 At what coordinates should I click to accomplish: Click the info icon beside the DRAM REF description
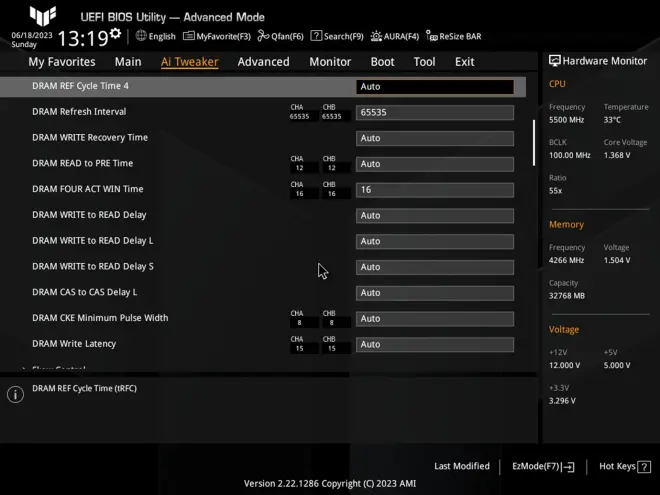tap(15, 394)
